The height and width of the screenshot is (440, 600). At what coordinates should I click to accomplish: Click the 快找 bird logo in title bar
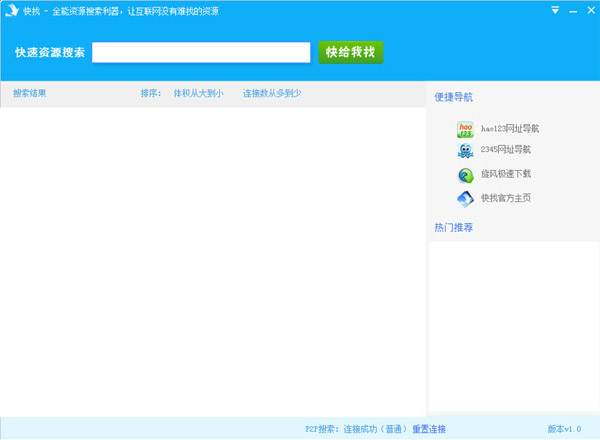click(12, 11)
